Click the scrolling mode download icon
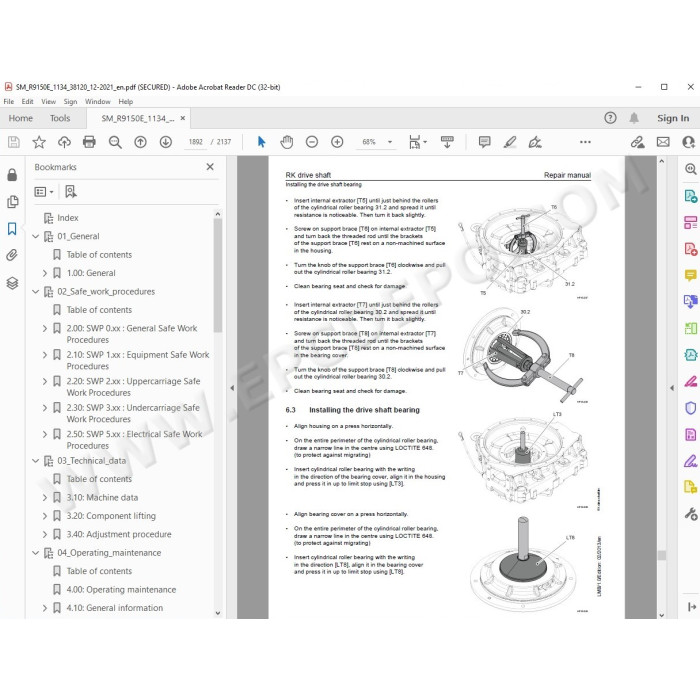This screenshot has width=700, height=700. point(447,142)
